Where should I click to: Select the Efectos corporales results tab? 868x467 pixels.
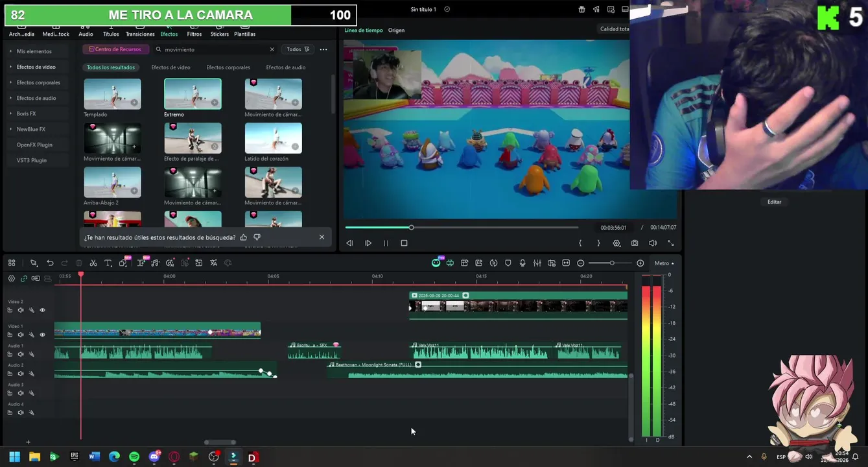tap(228, 67)
